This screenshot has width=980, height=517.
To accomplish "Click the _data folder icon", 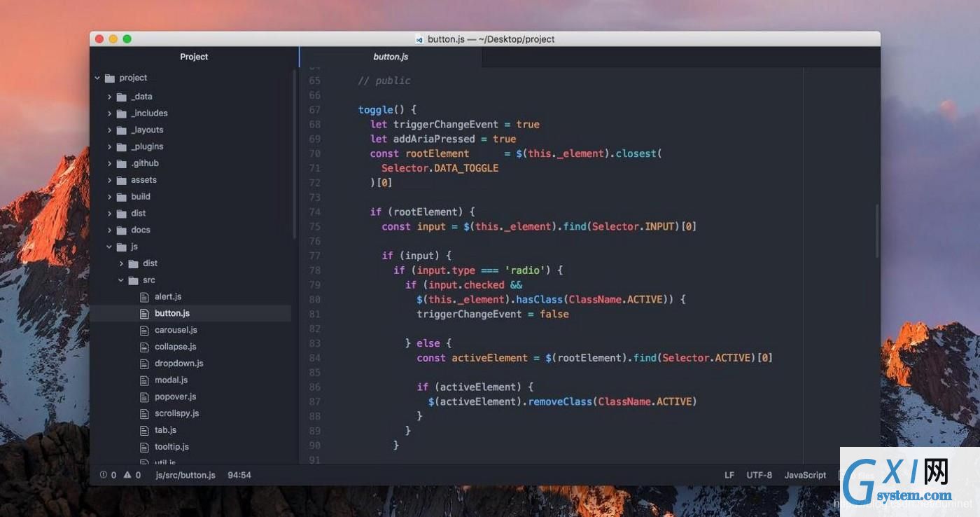I will pos(121,97).
